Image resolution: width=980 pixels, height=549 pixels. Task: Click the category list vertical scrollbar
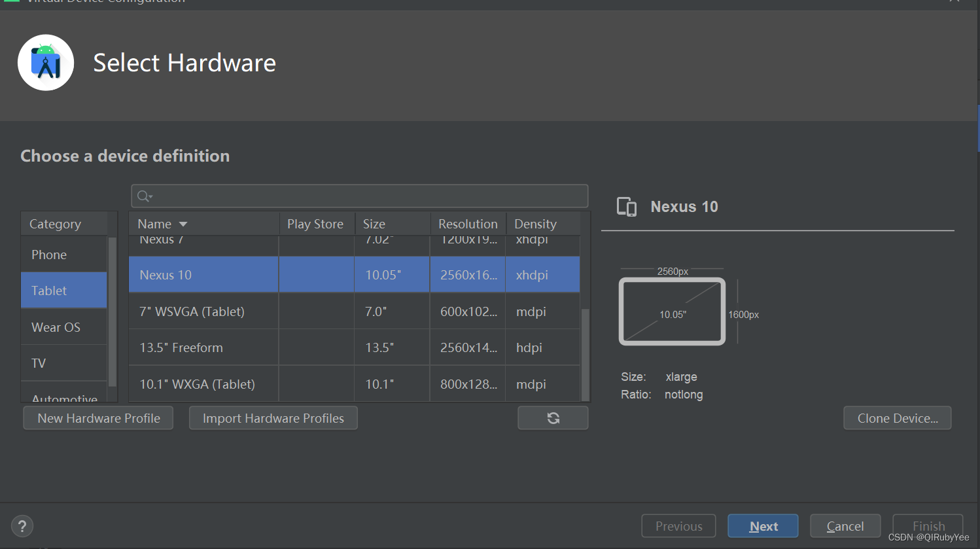click(x=113, y=312)
